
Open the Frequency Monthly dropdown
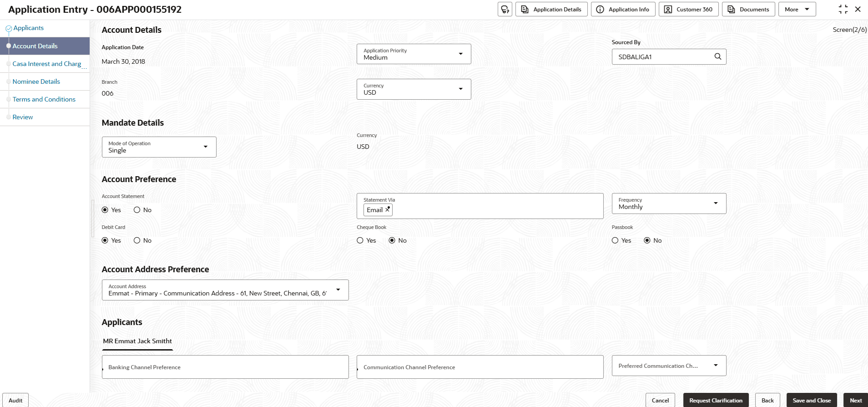(x=669, y=203)
